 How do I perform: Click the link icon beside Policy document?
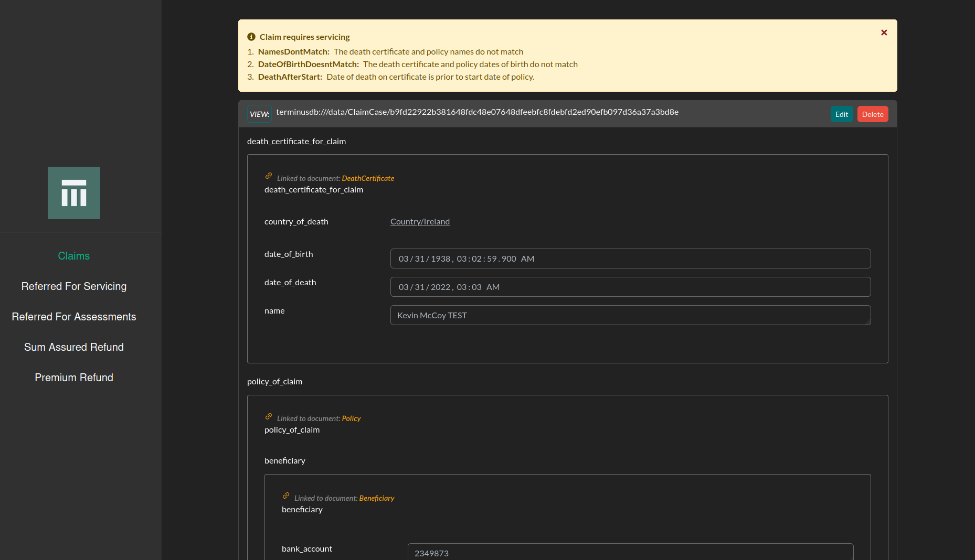(x=269, y=416)
